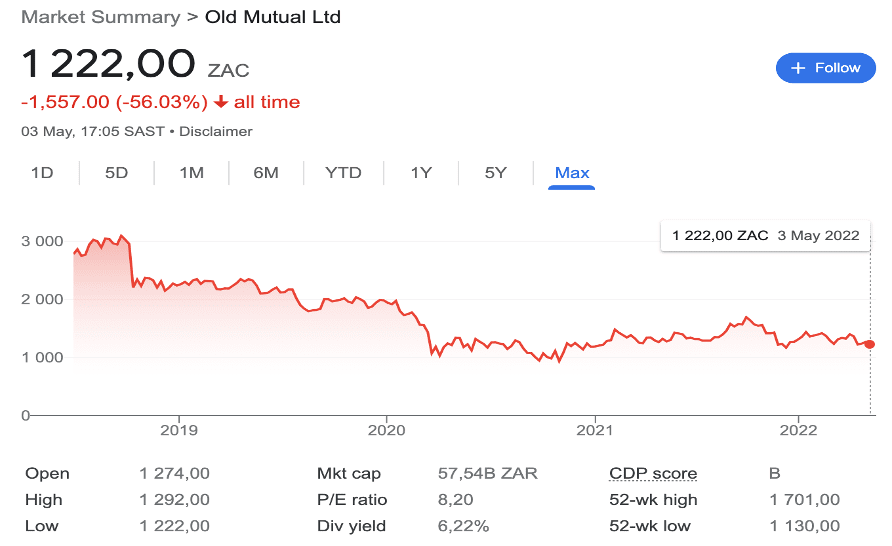892x546 pixels.
Task: Select the 6M time range tab
Action: pos(266,173)
